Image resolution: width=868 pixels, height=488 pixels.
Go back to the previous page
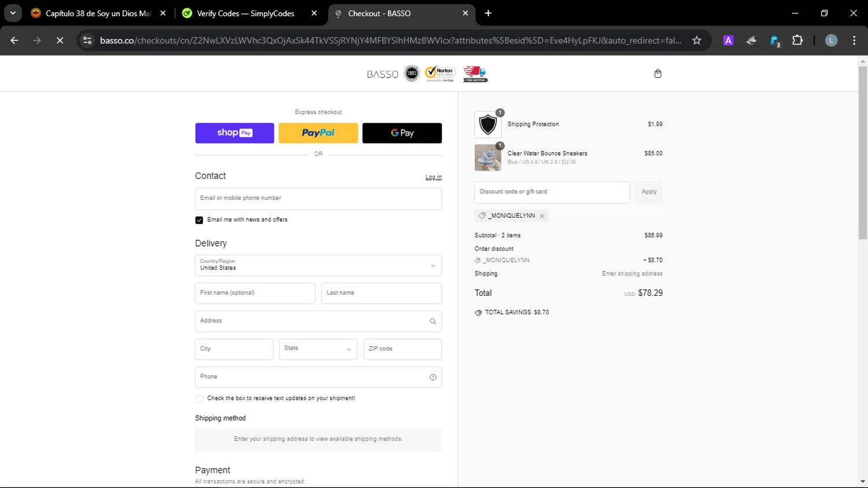coord(14,41)
